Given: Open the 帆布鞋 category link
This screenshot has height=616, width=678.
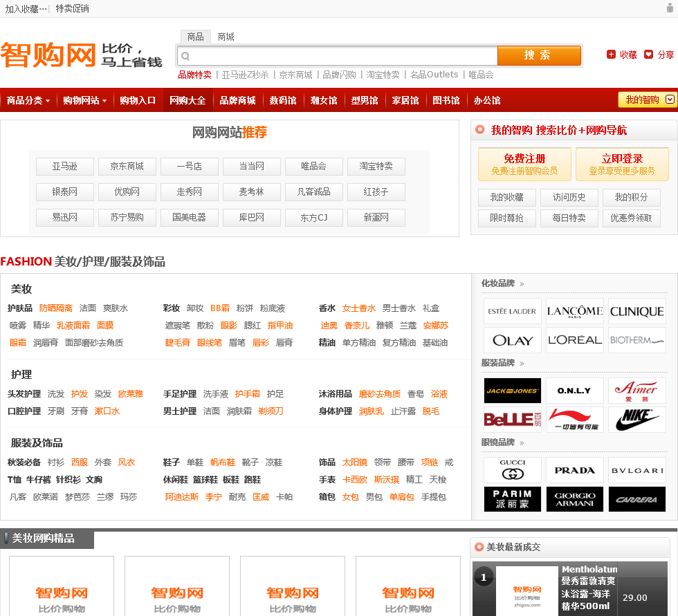Looking at the screenshot, I should (x=223, y=463).
